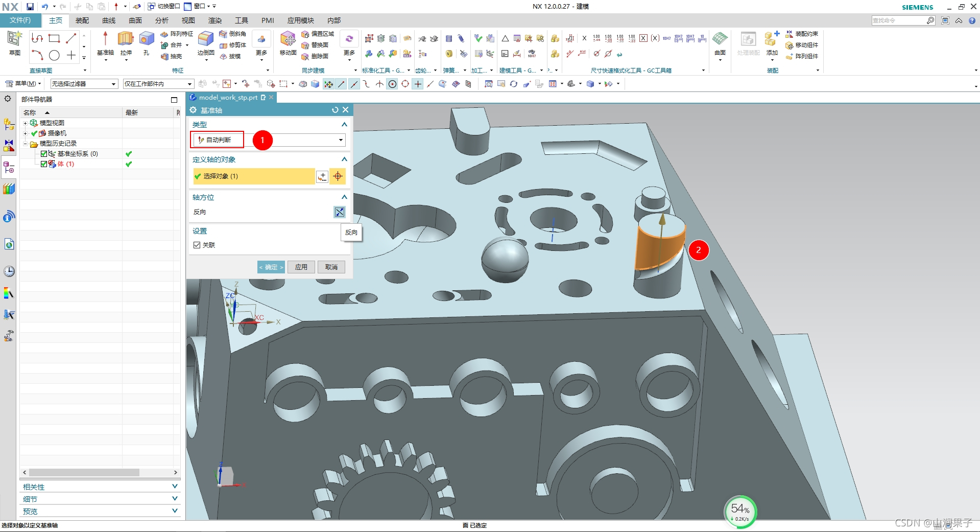Image resolution: width=980 pixels, height=532 pixels.
Task: Switch to the 曲线 ribbon tab
Action: (109, 20)
